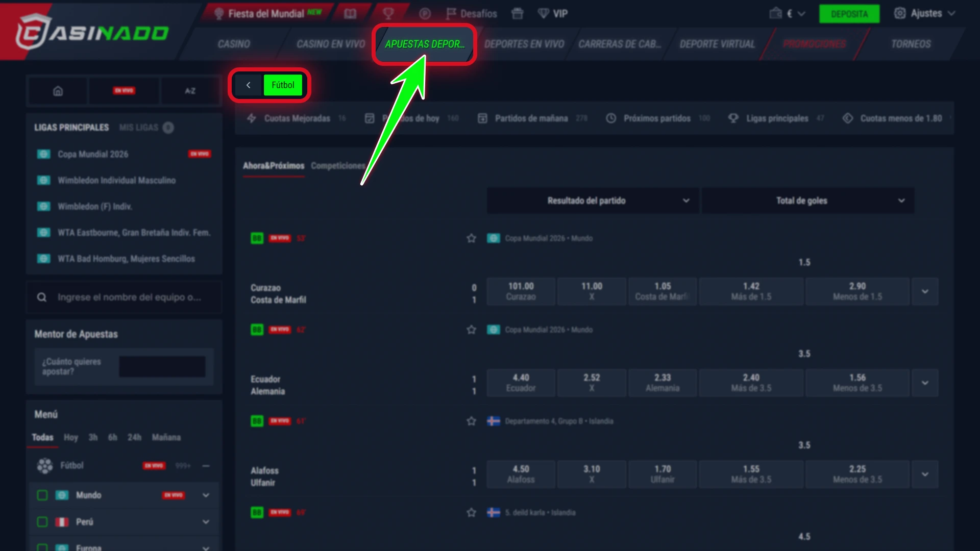
Task: Open the CARRERAS DE CAB... tab
Action: [x=620, y=44]
